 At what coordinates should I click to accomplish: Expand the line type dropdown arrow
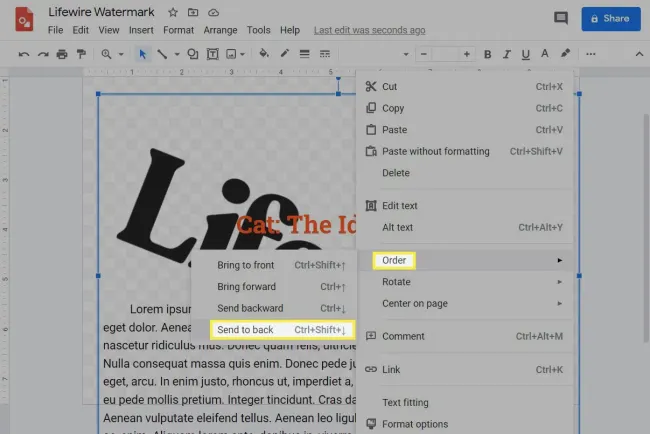tap(177, 54)
